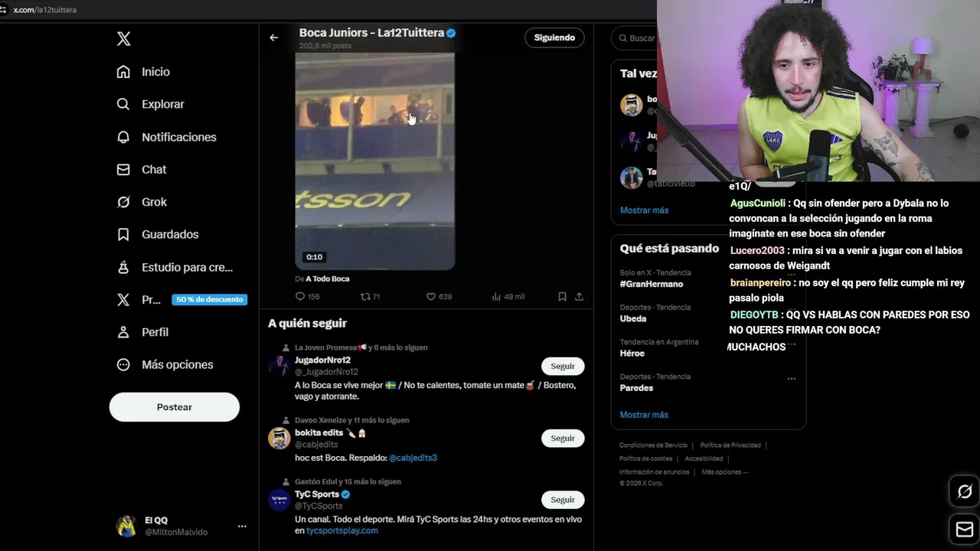Click the TyC Sports verified badge
980x551 pixels.
click(346, 494)
